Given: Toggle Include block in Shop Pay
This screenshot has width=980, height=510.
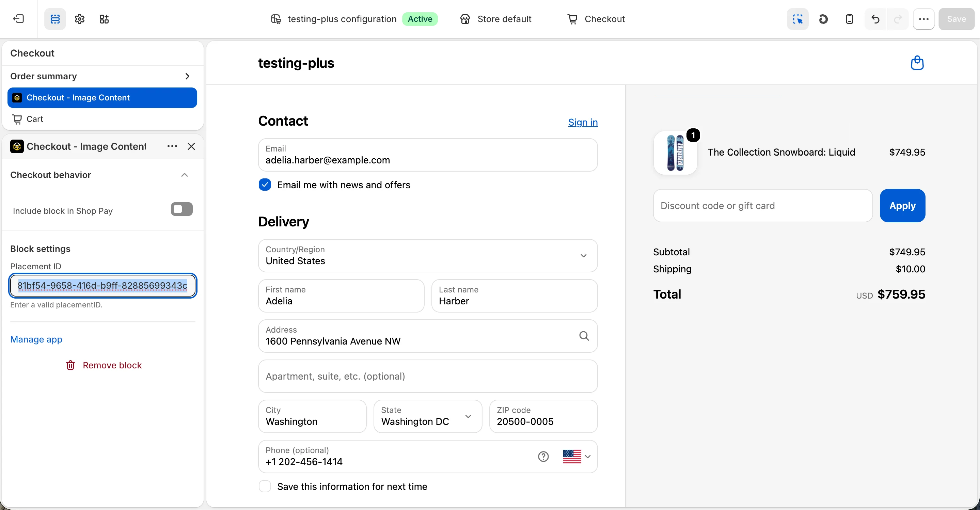Looking at the screenshot, I should [x=182, y=209].
